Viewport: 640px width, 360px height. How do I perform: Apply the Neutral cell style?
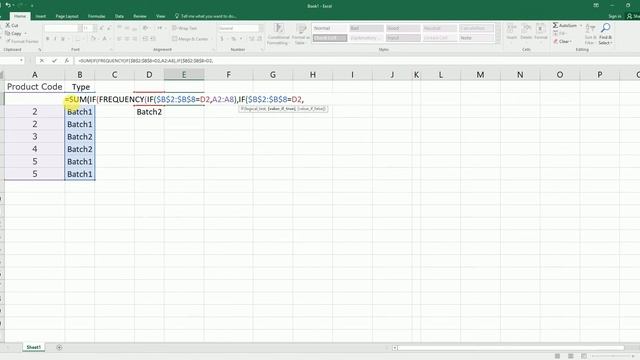point(440,28)
